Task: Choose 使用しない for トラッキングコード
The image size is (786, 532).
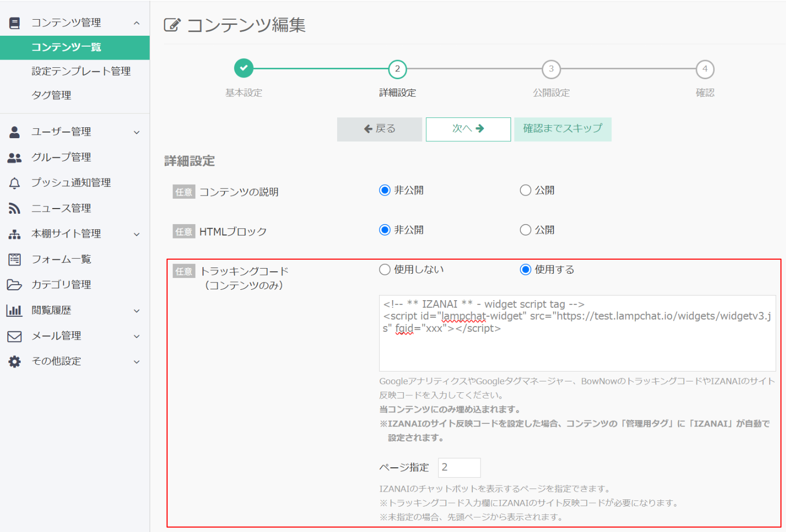Action: point(385,270)
